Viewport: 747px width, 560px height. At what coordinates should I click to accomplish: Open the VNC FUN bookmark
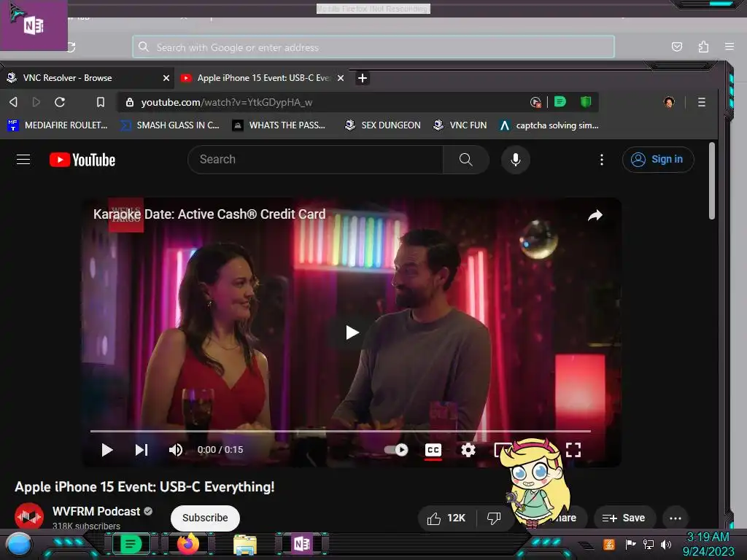pos(460,125)
